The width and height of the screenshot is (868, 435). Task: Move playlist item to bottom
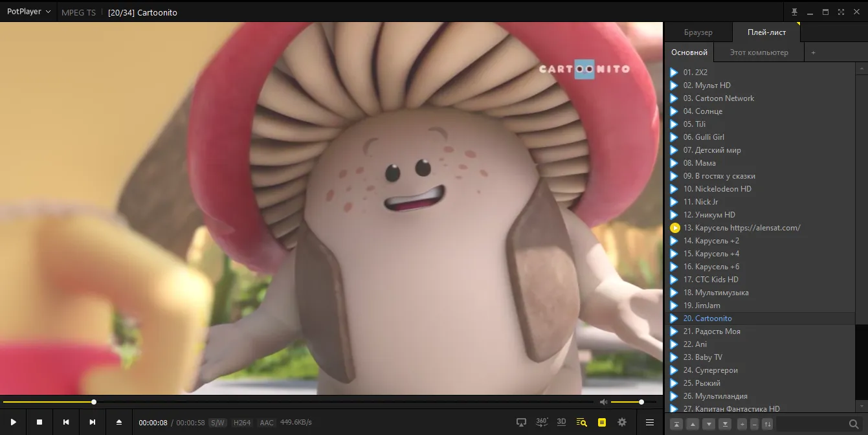click(x=726, y=424)
